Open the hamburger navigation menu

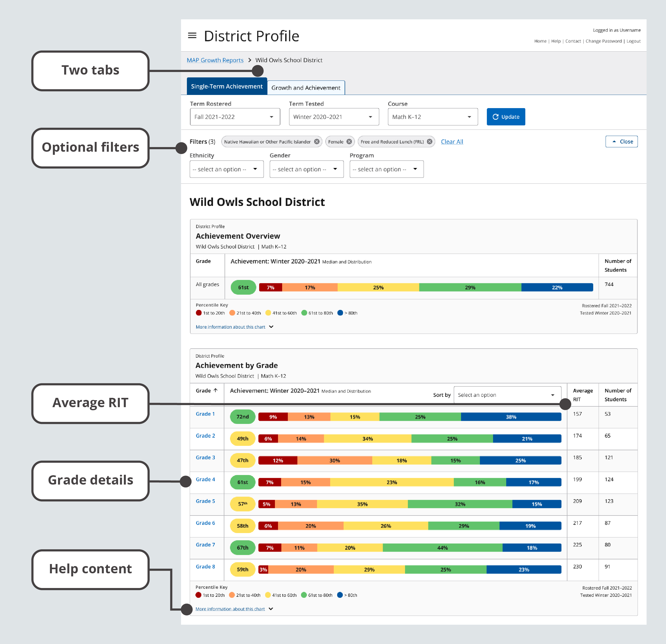click(x=192, y=35)
